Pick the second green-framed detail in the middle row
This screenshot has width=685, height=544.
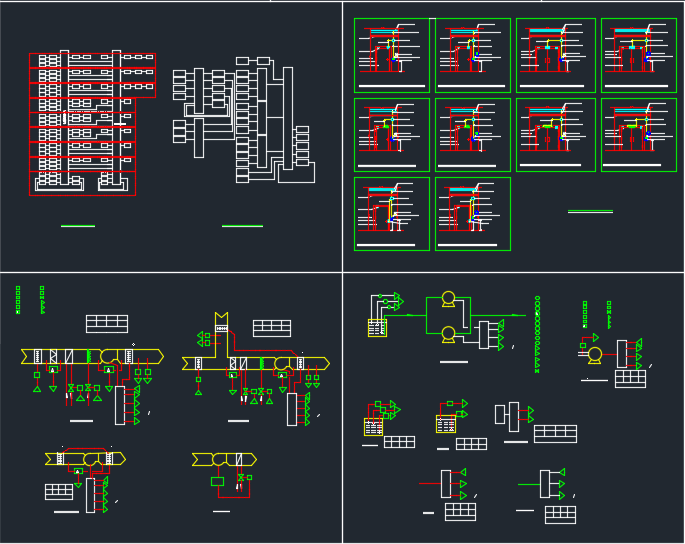pos(473,135)
